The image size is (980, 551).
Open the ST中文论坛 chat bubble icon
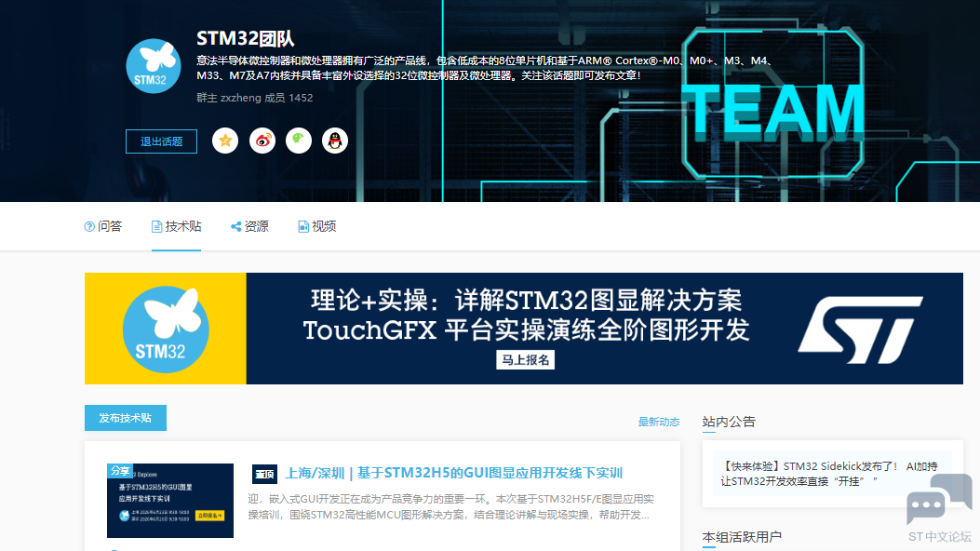pyautogui.click(x=939, y=499)
